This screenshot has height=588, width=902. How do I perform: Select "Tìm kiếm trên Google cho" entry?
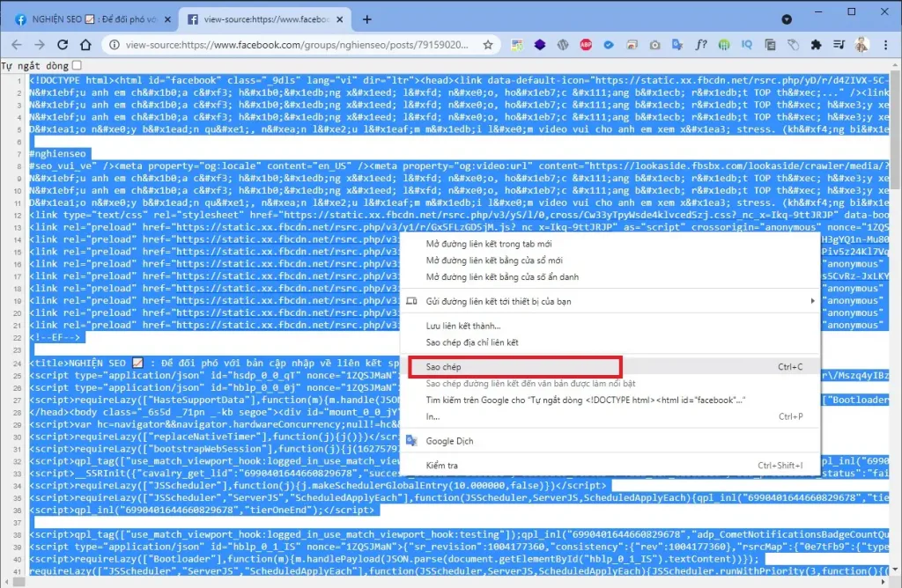610,400
